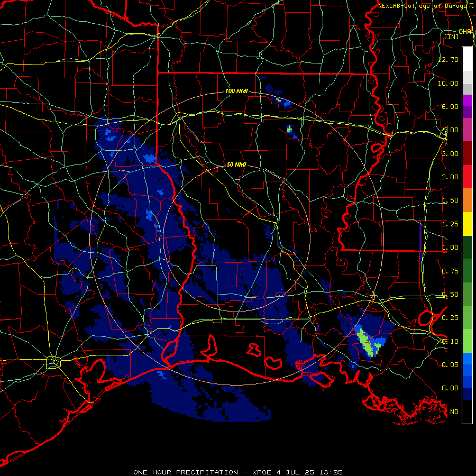Select the black ND swatch in color scale
476x476 pixels.
pos(467,411)
